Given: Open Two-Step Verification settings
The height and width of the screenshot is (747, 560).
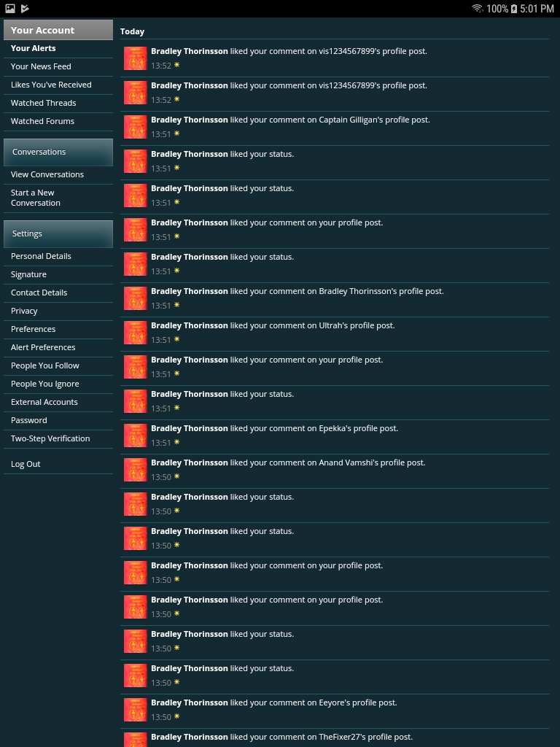Looking at the screenshot, I should (50, 438).
